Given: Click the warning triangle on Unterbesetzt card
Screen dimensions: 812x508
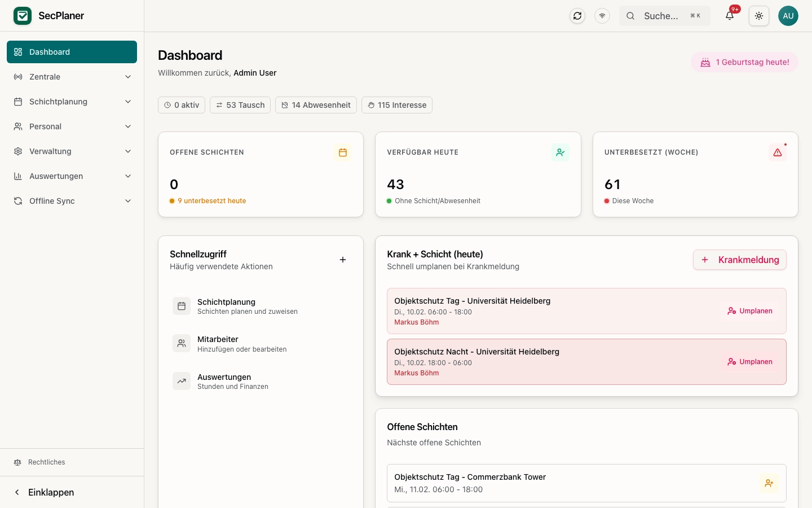Looking at the screenshot, I should [x=778, y=152].
